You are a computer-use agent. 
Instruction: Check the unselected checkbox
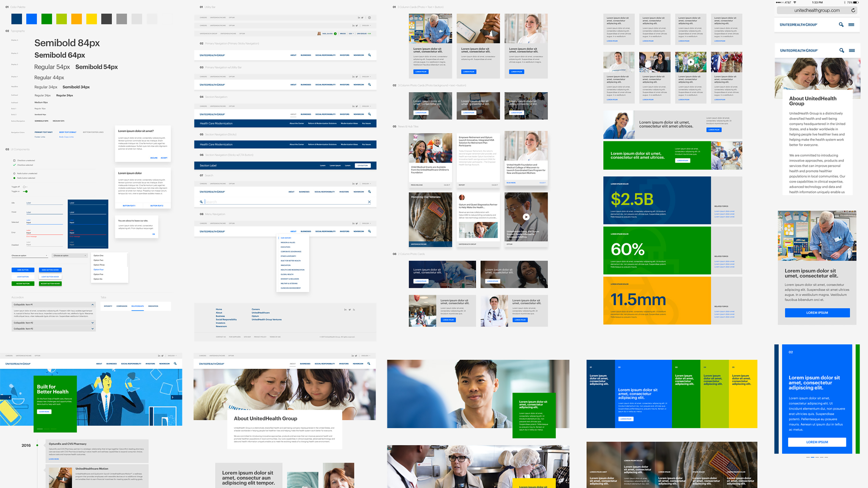[14, 160]
